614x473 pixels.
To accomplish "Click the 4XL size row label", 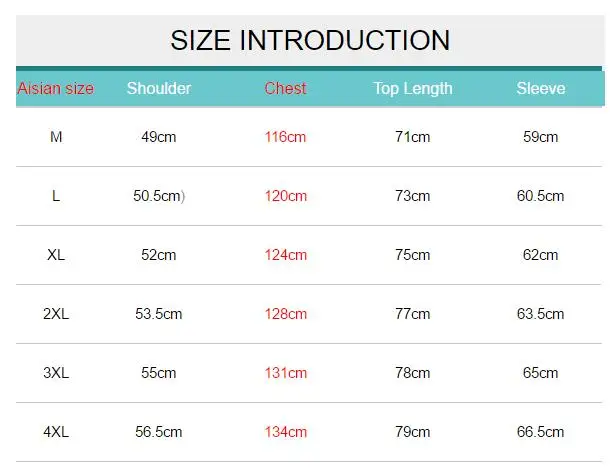I will point(56,432).
